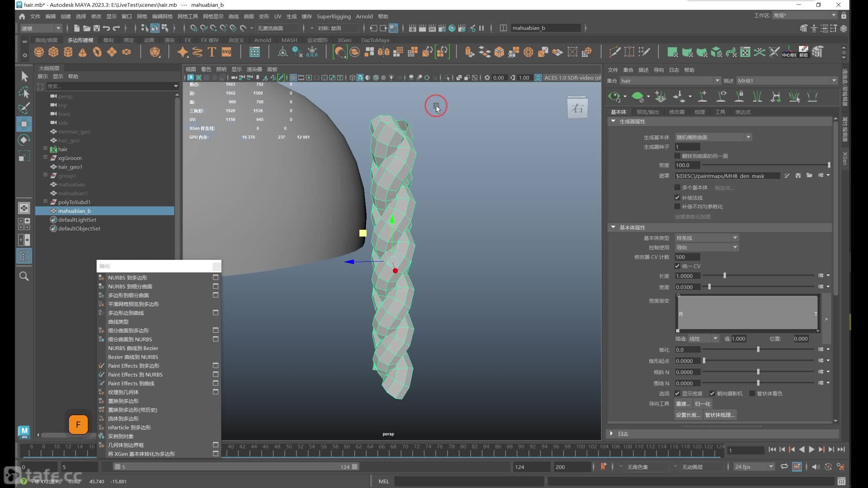Toggle the 统一 CV checkbox
The width and height of the screenshot is (868, 488).
pyautogui.click(x=677, y=266)
